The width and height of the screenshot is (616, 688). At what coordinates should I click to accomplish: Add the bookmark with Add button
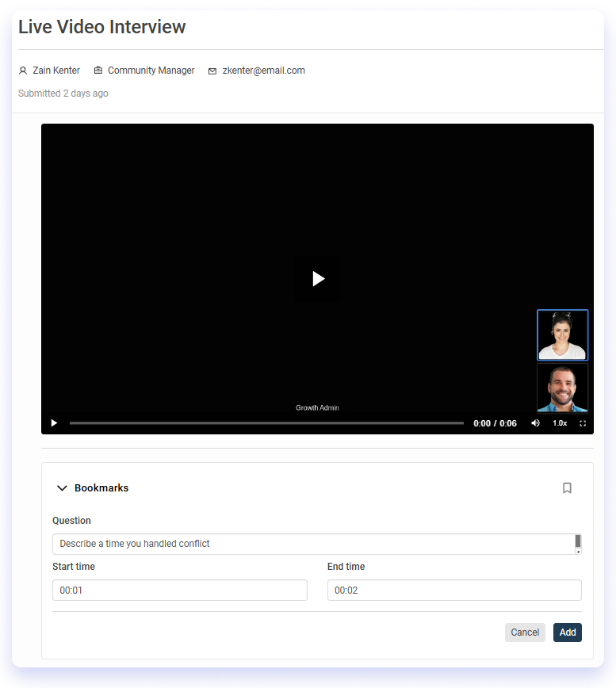coord(568,633)
